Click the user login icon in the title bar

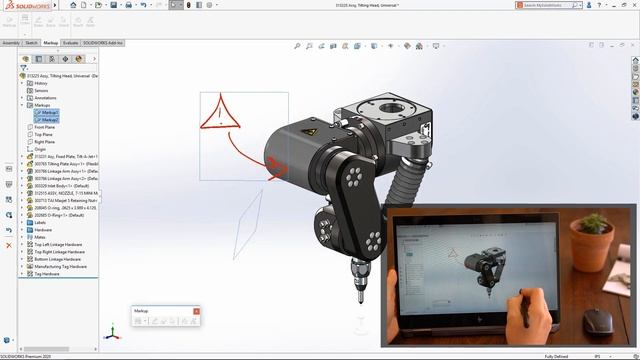click(x=589, y=5)
